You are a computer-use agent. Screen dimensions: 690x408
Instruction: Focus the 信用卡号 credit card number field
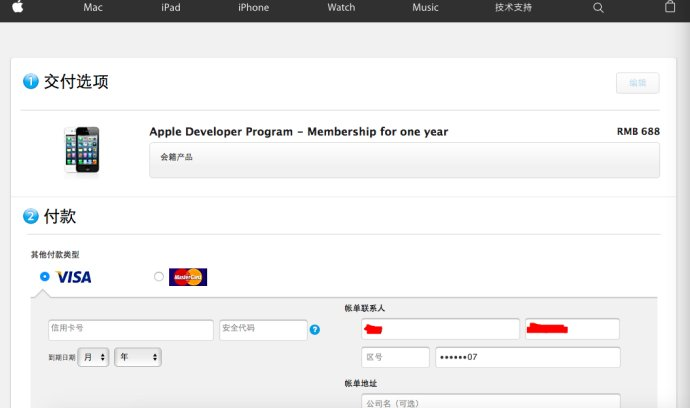(x=131, y=330)
